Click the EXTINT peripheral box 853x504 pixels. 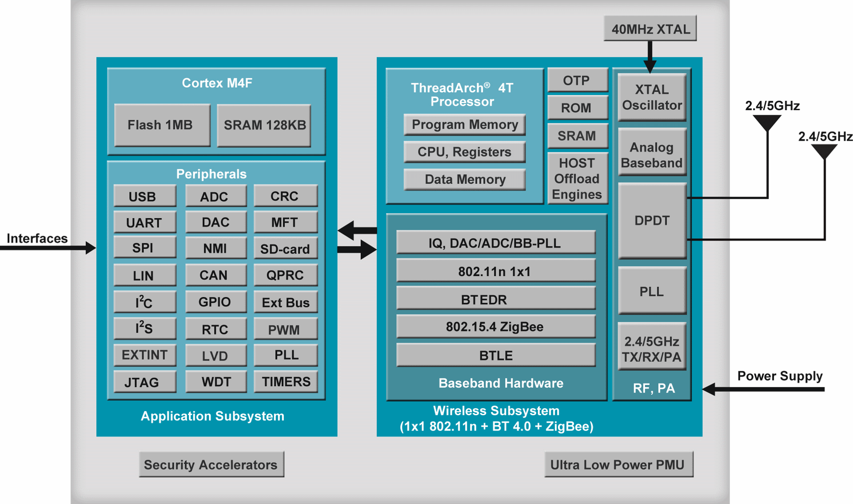pyautogui.click(x=145, y=356)
